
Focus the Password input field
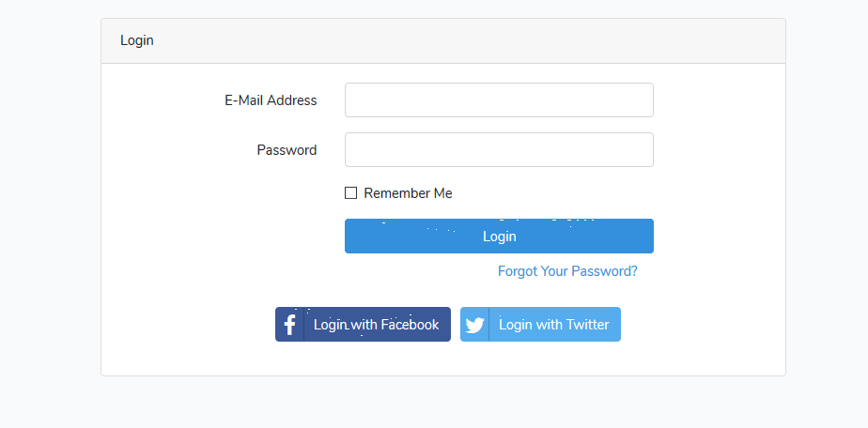tap(499, 150)
